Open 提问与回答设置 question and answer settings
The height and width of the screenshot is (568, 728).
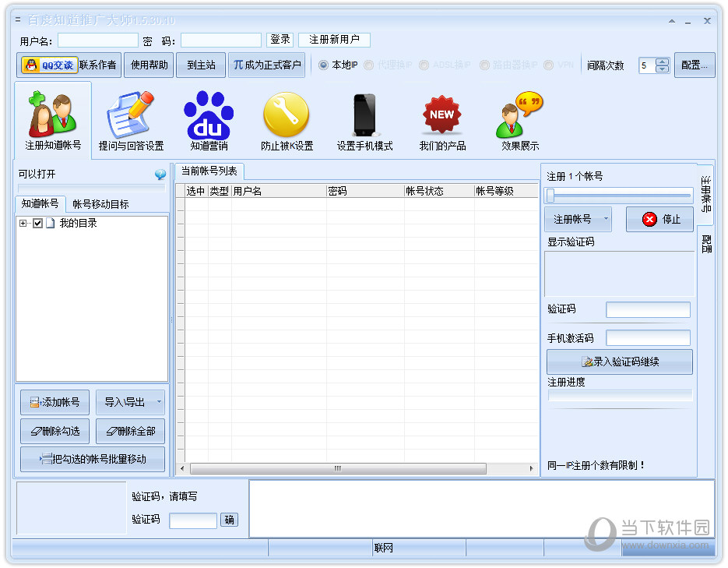[131, 121]
